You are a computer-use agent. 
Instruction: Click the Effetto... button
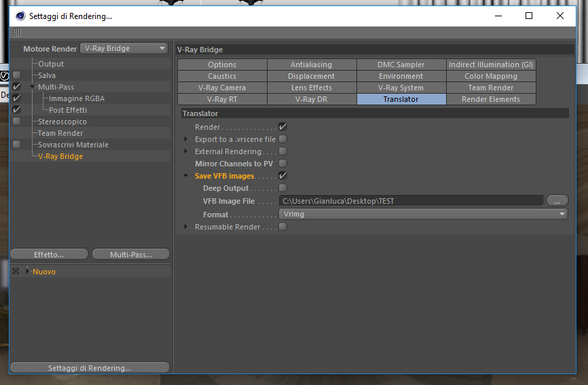(49, 255)
